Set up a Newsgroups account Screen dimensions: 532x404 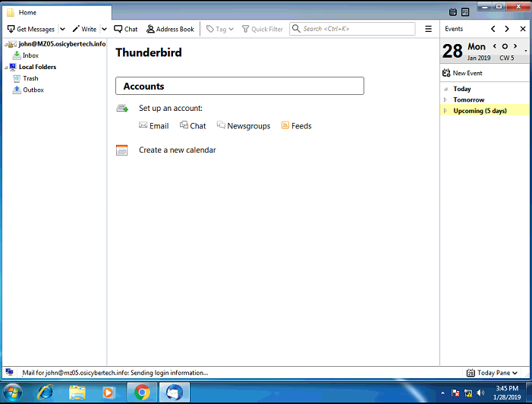pyautogui.click(x=244, y=126)
